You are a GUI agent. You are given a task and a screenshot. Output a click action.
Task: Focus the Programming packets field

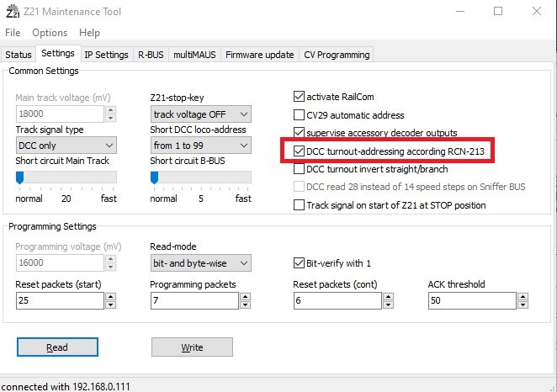tap(194, 301)
